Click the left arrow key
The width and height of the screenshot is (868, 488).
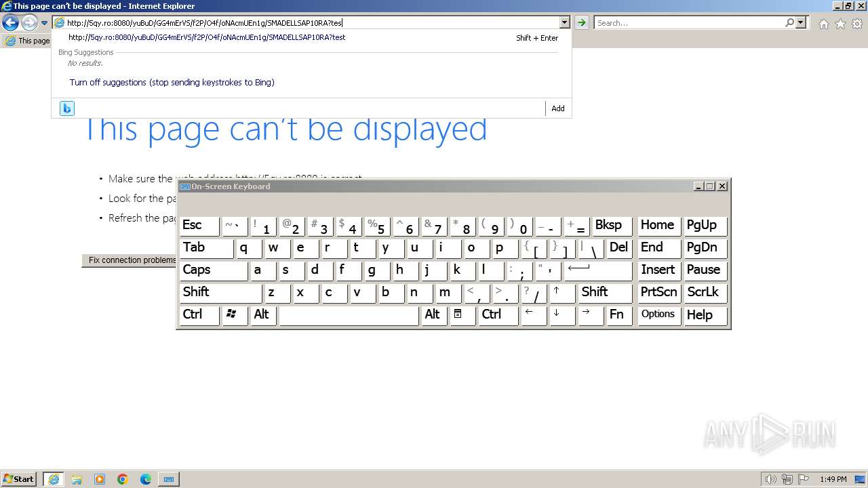pyautogui.click(x=534, y=315)
